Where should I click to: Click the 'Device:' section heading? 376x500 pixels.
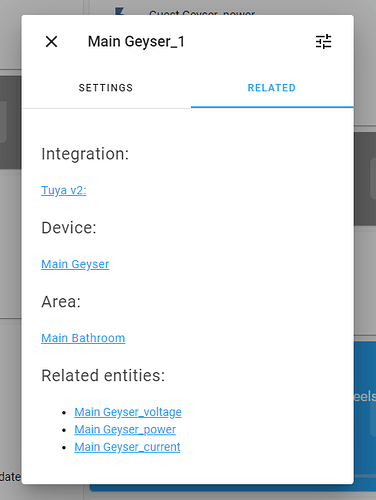(69, 228)
